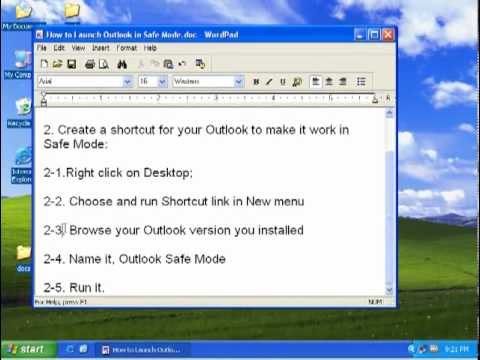This screenshot has height=360, width=480.
Task: Click second quick launch icon on taskbar
Action: click(x=83, y=349)
